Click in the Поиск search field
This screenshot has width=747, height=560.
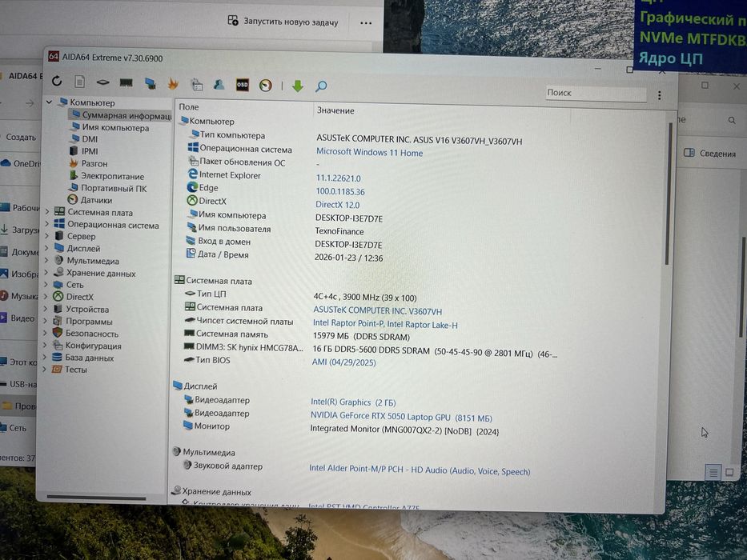[596, 93]
